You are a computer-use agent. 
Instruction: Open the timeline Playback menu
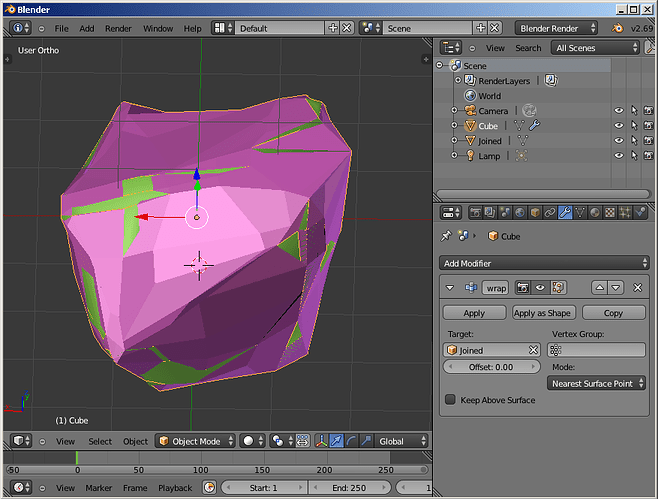[175, 488]
